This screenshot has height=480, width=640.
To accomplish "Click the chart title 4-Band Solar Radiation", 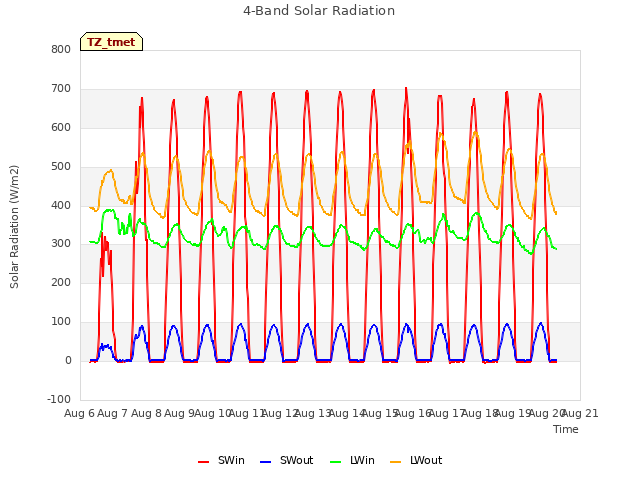I will [319, 11].
